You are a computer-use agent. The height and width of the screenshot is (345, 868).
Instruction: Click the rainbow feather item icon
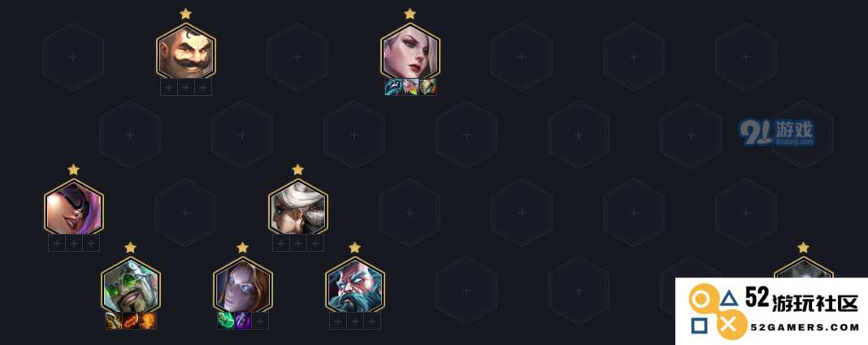(x=410, y=87)
